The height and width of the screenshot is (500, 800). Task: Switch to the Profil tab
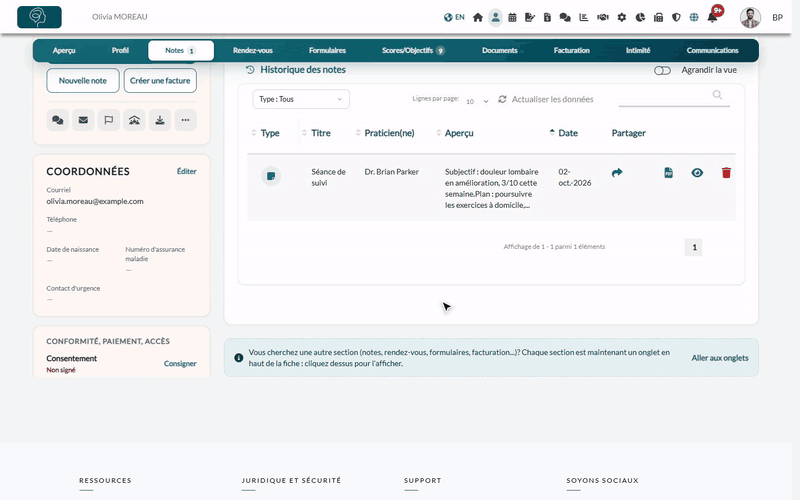coord(120,51)
